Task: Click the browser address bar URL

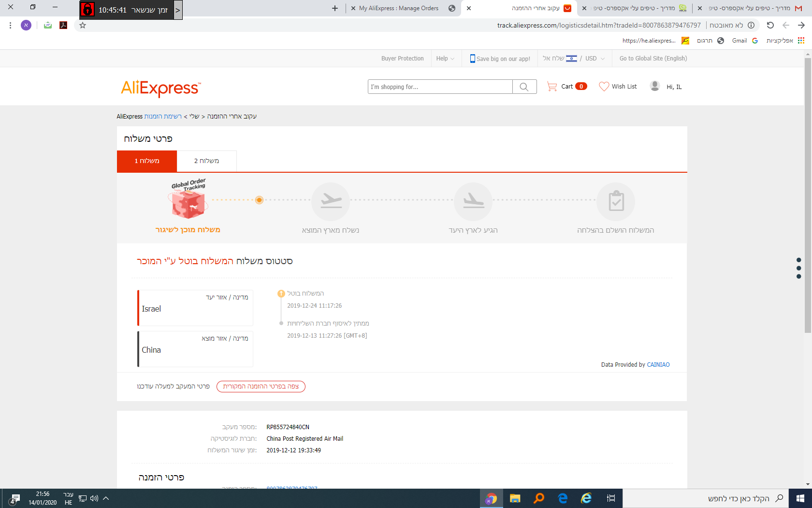Action: [x=599, y=25]
